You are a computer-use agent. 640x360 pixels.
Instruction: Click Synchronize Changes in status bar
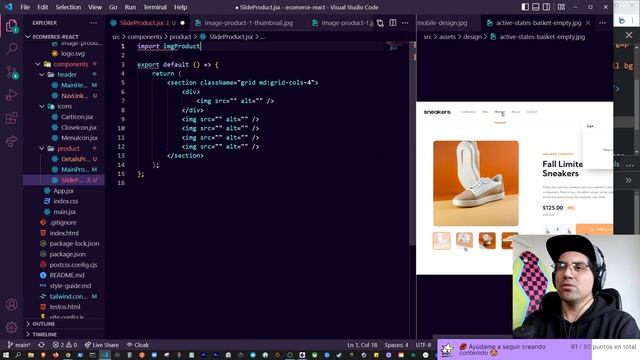point(42,345)
